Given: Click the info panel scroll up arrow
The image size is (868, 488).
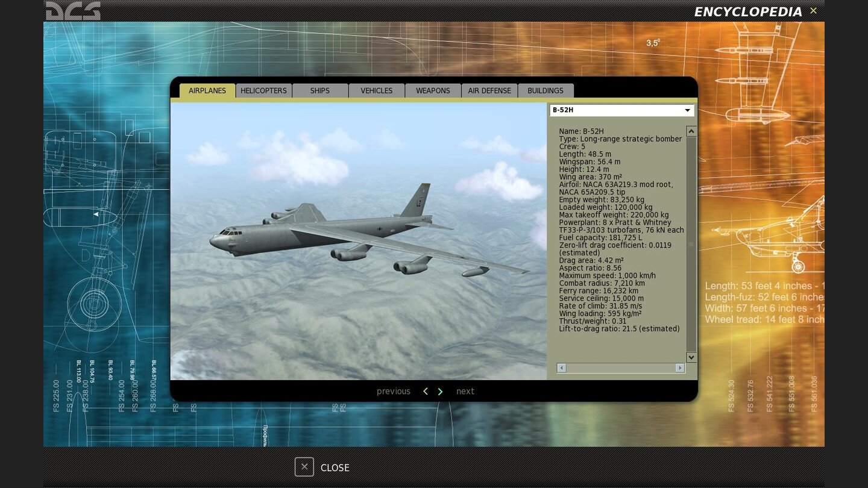Looking at the screenshot, I should [691, 131].
